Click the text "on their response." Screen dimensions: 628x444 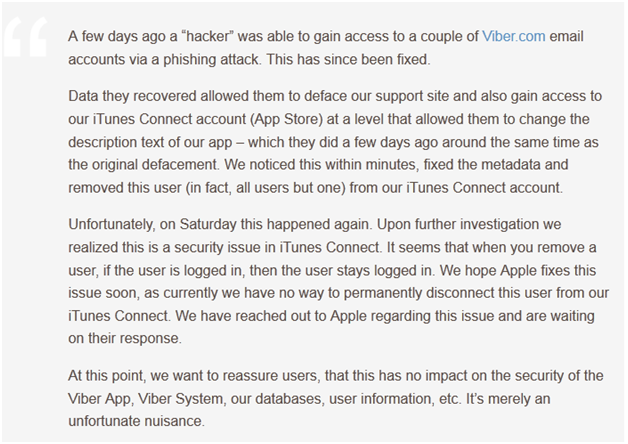(x=125, y=339)
